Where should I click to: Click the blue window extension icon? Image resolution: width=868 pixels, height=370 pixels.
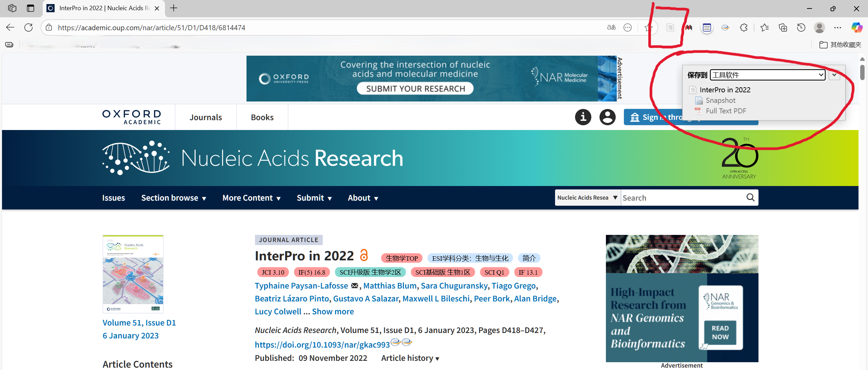click(707, 27)
